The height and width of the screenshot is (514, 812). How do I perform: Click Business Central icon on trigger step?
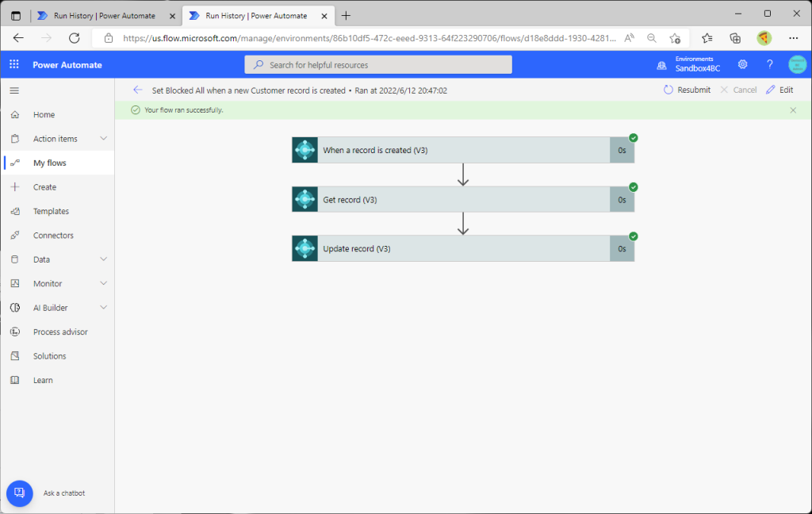tap(305, 150)
